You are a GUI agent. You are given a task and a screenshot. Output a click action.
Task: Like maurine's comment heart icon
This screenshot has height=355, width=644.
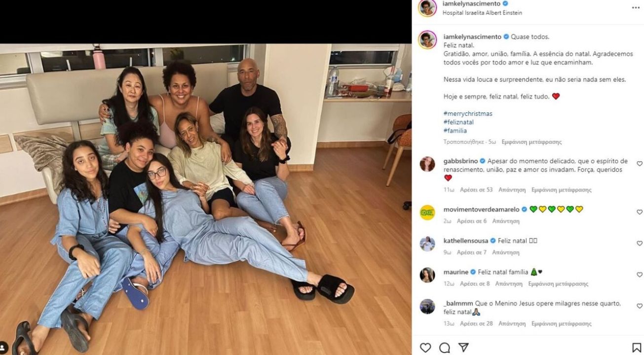640,275
